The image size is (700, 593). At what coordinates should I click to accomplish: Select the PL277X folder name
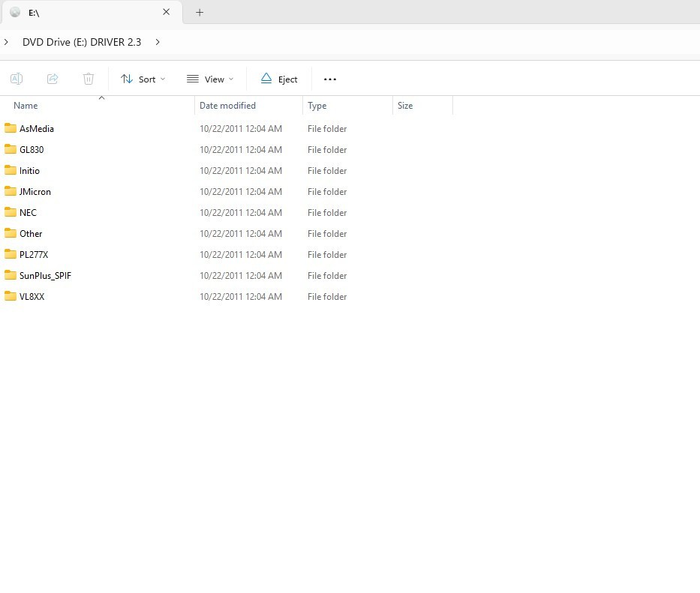pyautogui.click(x=34, y=254)
